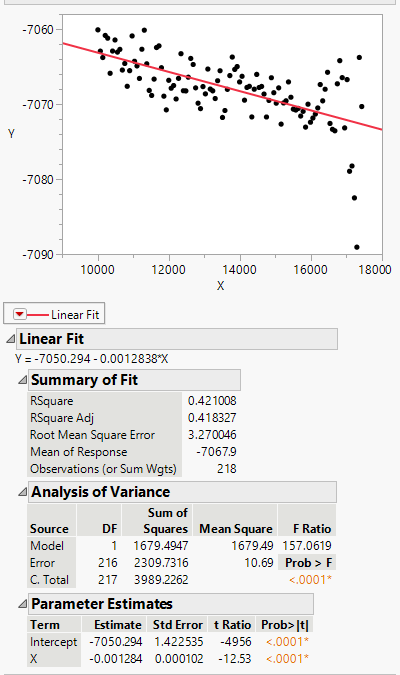Select the equation Y = -7050.294 - 0.0012838*X
Screen dimensions: 400x675
92,359
